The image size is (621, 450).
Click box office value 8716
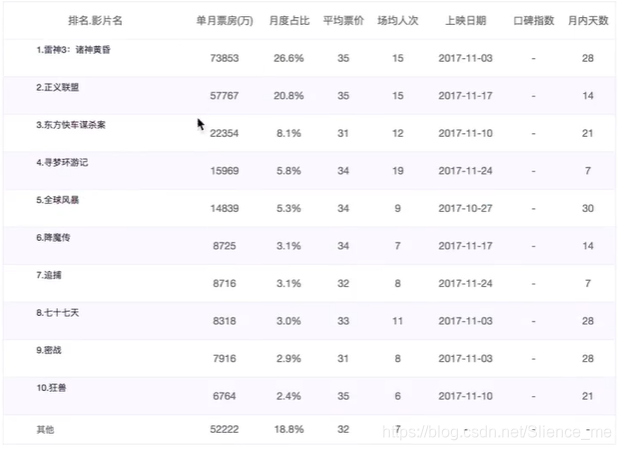click(225, 284)
